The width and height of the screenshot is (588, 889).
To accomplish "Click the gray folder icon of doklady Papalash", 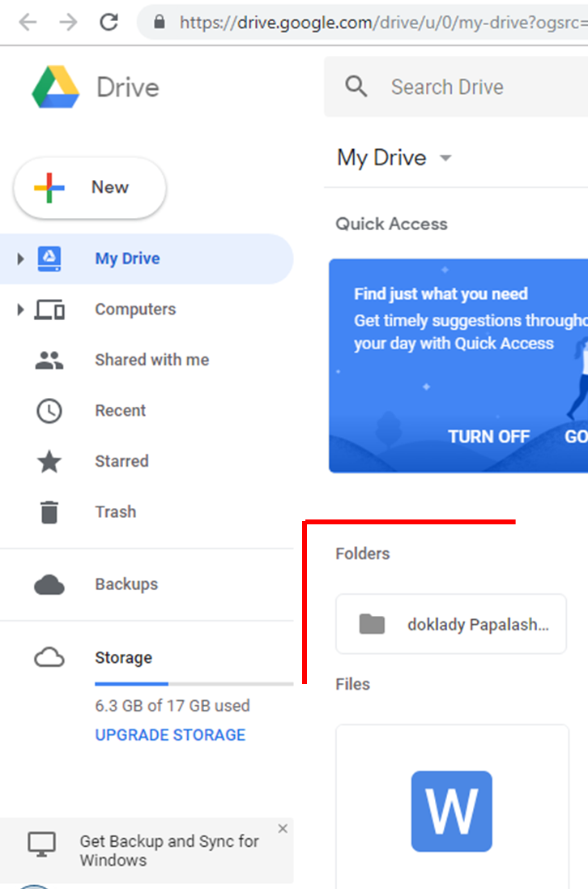I will pyautogui.click(x=373, y=624).
